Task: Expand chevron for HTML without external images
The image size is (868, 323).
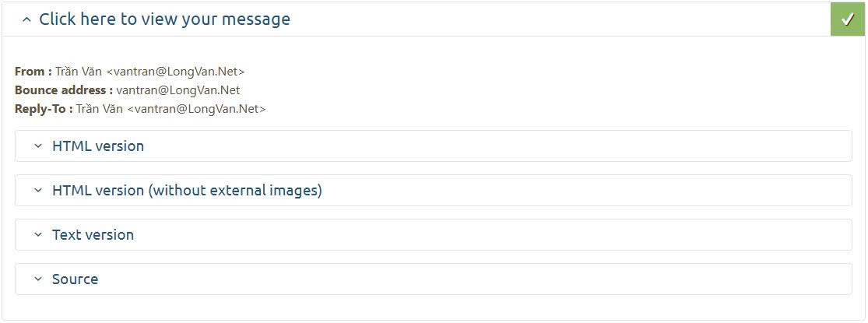Action: [37, 191]
